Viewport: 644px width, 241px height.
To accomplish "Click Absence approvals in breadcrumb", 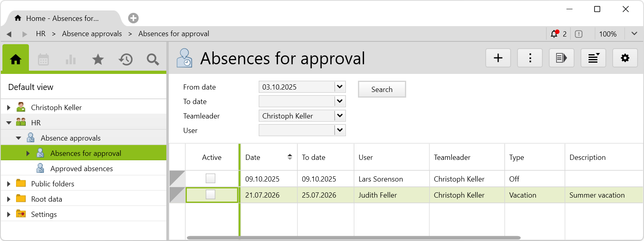I will point(92,34).
